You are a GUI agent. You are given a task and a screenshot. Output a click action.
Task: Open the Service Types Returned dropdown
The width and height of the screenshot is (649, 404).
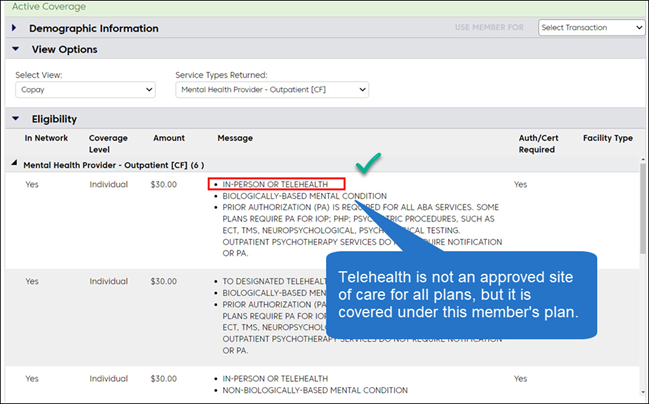(272, 89)
